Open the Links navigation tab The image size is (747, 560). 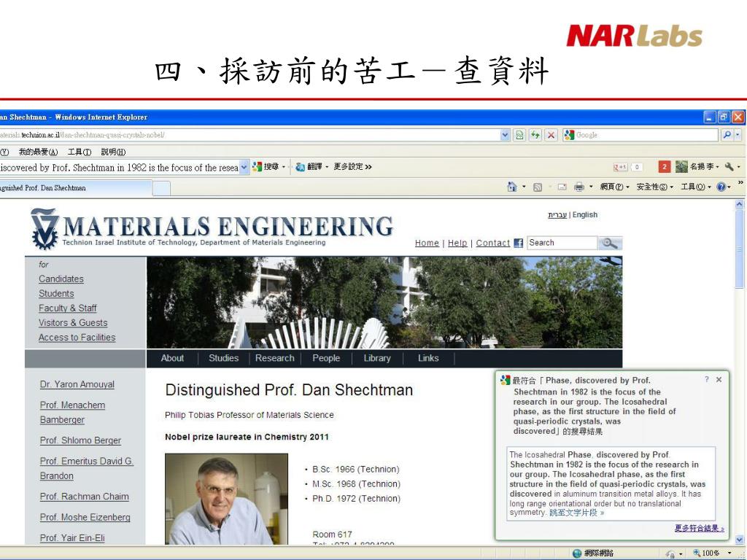pos(427,358)
